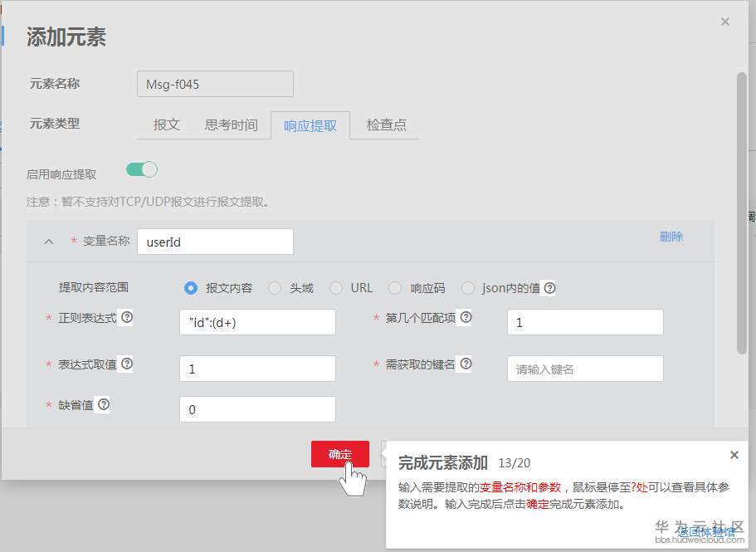Screen dimensions: 756x552
Task: Select the json内的值 radio button
Action: point(468,288)
